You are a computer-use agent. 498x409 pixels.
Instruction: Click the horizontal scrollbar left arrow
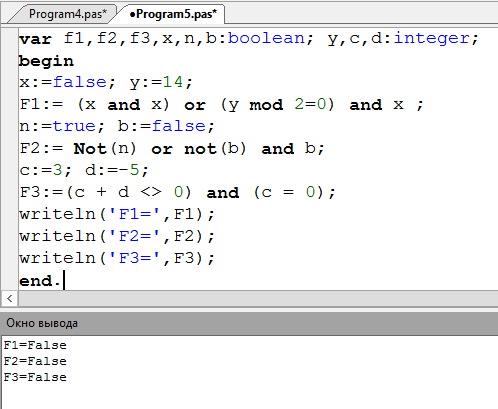10,298
